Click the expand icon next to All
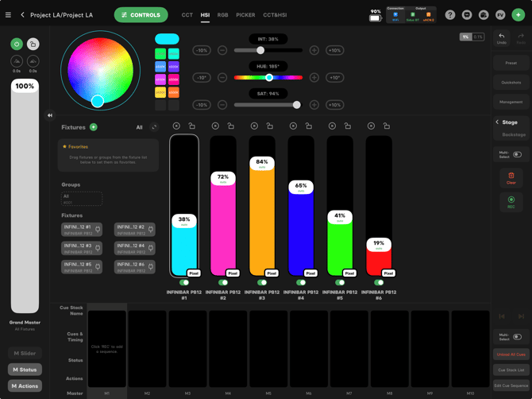532x399 pixels. [x=154, y=127]
